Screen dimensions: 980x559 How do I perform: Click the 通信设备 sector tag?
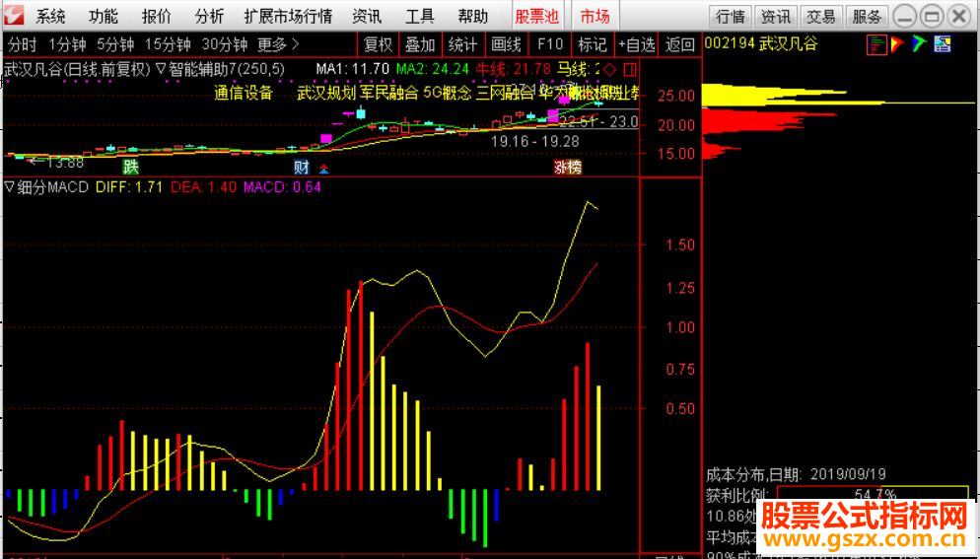pyautogui.click(x=244, y=94)
